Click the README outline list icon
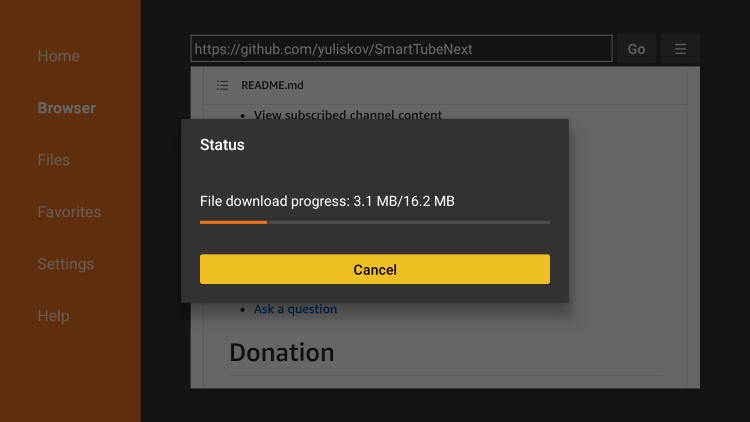Screen dimensions: 750x422 click(222, 85)
